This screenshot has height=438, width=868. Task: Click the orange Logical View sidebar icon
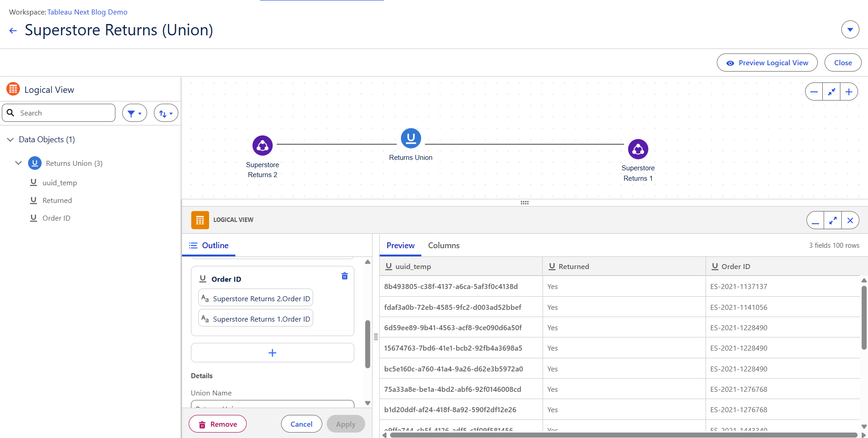tap(13, 89)
